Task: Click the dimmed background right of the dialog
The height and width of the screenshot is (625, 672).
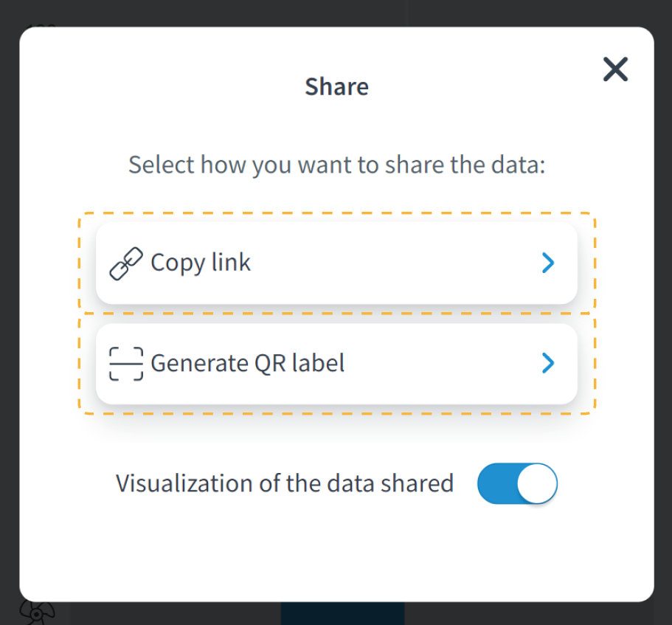Action: coord(663,310)
